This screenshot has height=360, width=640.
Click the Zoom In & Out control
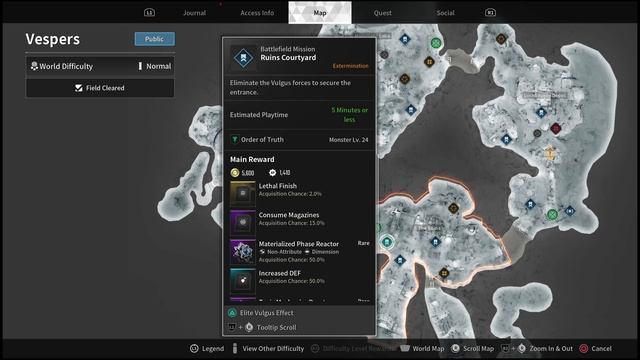pyautogui.click(x=551, y=349)
